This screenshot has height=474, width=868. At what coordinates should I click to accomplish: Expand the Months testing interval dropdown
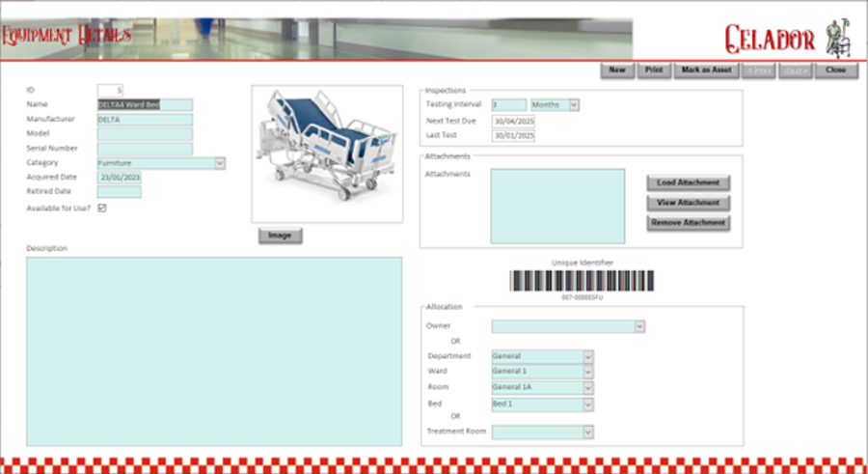tap(574, 104)
